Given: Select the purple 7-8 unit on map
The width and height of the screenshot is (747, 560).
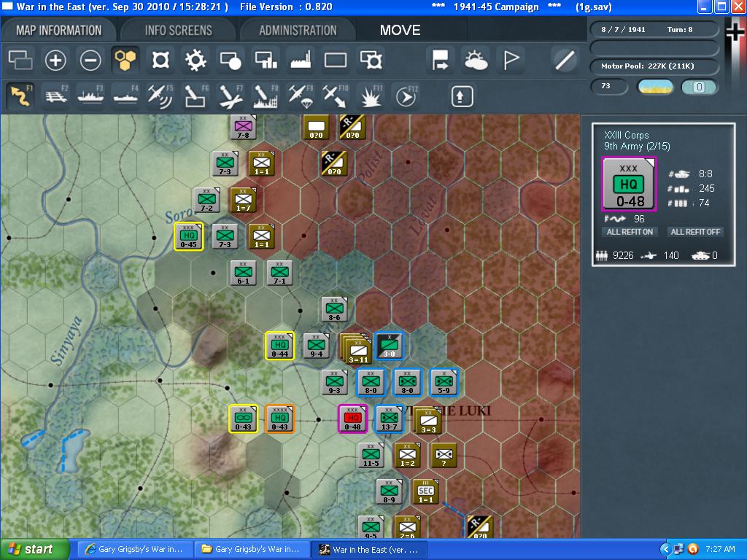Looking at the screenshot, I should [x=244, y=127].
